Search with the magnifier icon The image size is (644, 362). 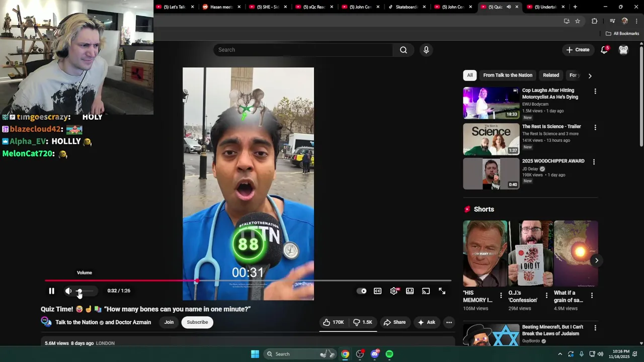click(x=404, y=50)
